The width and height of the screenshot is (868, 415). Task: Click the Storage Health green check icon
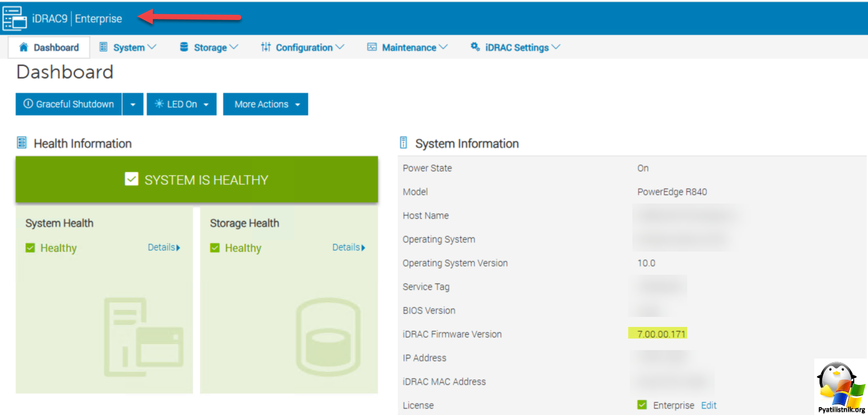(214, 248)
